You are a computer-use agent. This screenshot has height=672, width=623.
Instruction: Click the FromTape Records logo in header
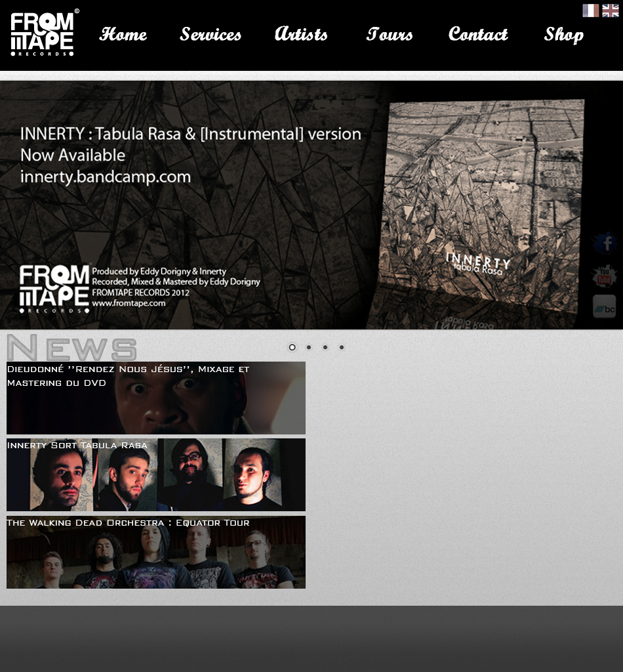coord(43,34)
